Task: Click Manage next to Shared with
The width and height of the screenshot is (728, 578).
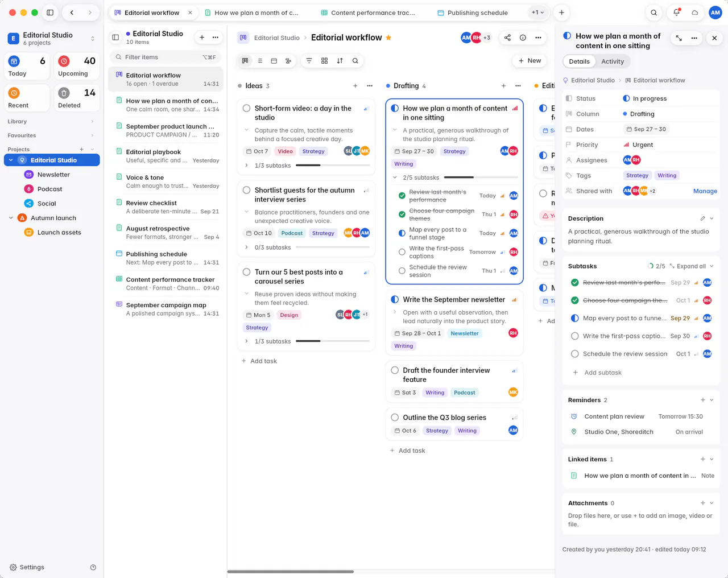Action: [x=705, y=191]
